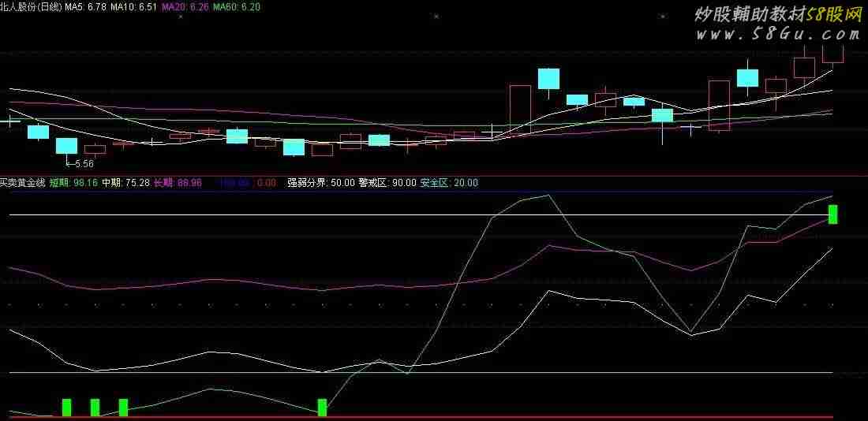Select the MA10: 6.51 indicator label
The image size is (868, 421).
[133, 6]
